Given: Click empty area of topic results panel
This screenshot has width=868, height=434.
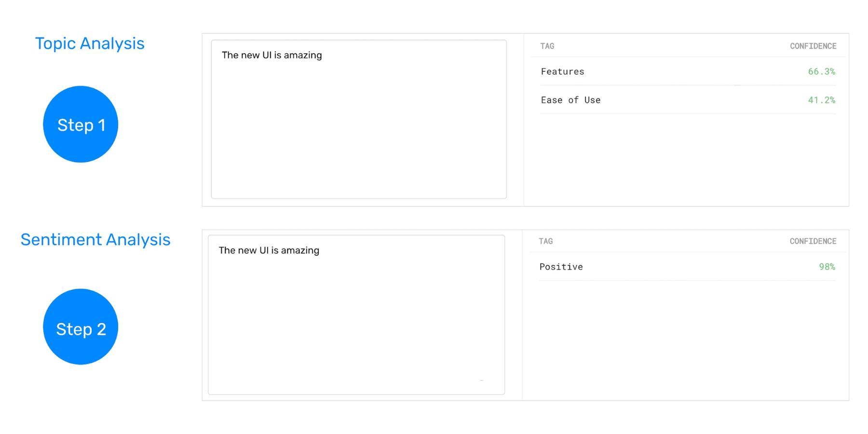Looking at the screenshot, I should (x=685, y=159).
